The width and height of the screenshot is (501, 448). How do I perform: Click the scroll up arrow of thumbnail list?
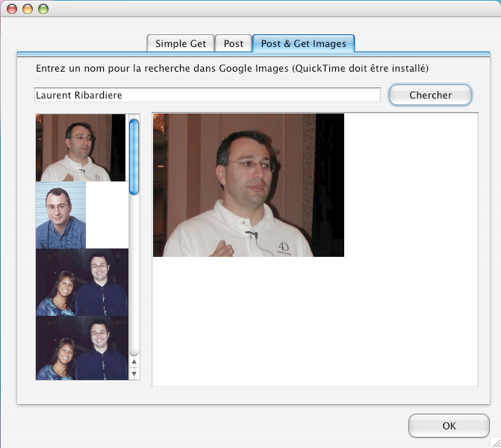point(134,361)
